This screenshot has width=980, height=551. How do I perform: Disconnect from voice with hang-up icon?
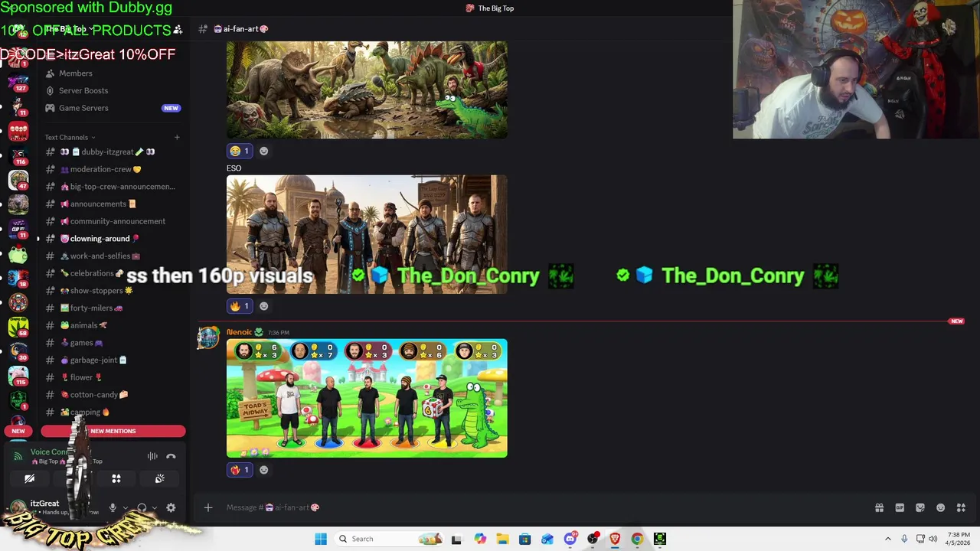click(x=171, y=456)
